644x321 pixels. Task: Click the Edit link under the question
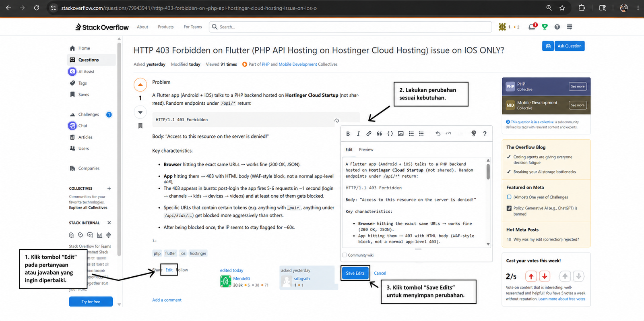(169, 270)
